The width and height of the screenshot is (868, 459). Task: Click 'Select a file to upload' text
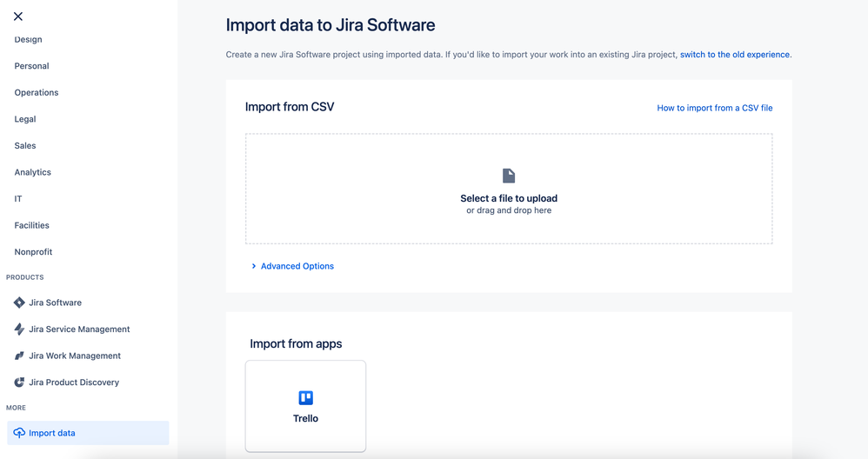[x=509, y=198]
